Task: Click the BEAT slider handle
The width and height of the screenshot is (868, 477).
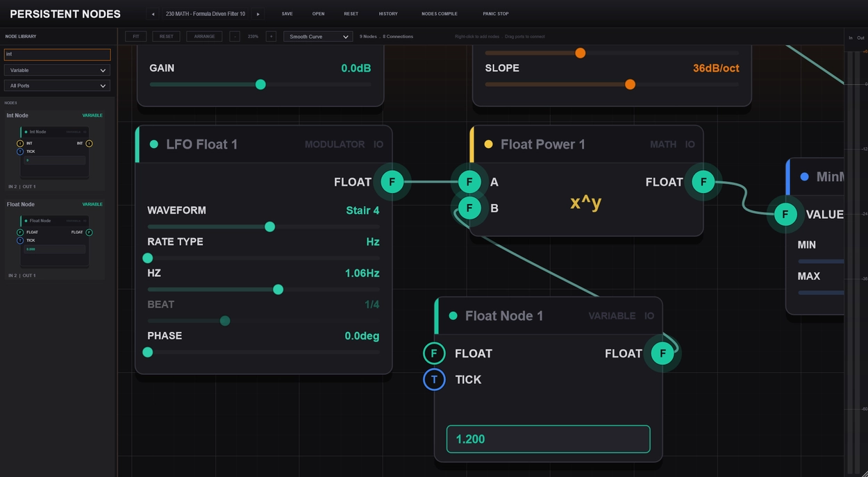Action: [224, 321]
